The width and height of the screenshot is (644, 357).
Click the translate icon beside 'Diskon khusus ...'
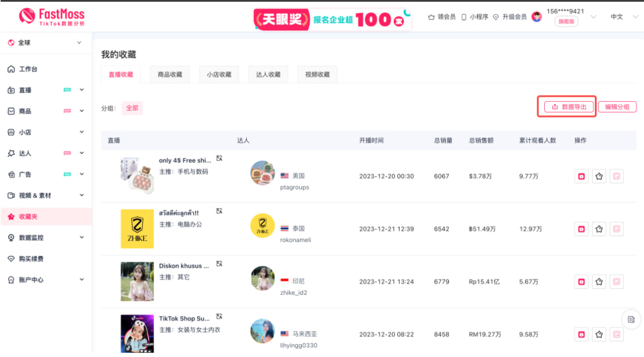click(220, 264)
